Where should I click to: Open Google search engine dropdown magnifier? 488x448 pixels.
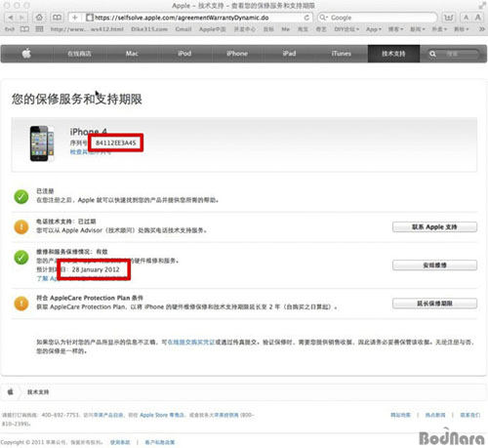tap(323, 18)
